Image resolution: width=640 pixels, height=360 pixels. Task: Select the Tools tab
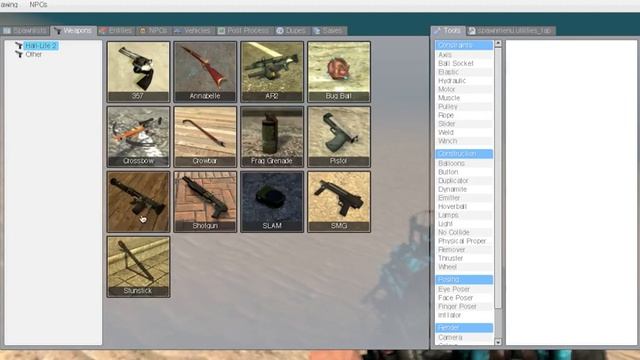(x=448, y=31)
